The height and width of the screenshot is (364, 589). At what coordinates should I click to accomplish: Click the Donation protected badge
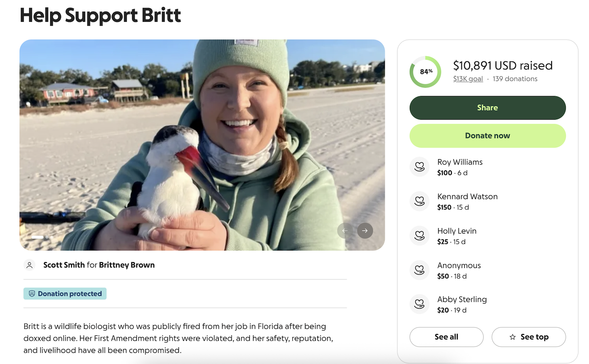click(x=65, y=294)
